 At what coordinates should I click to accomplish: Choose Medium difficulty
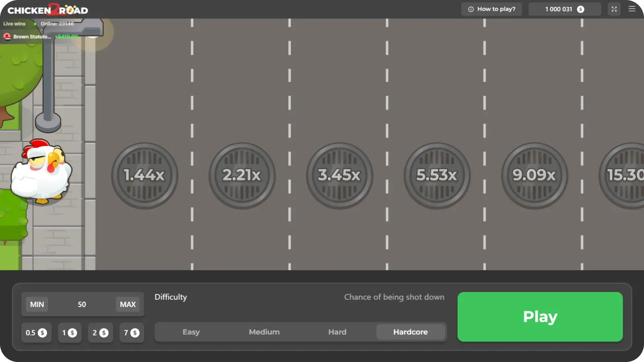click(x=264, y=332)
